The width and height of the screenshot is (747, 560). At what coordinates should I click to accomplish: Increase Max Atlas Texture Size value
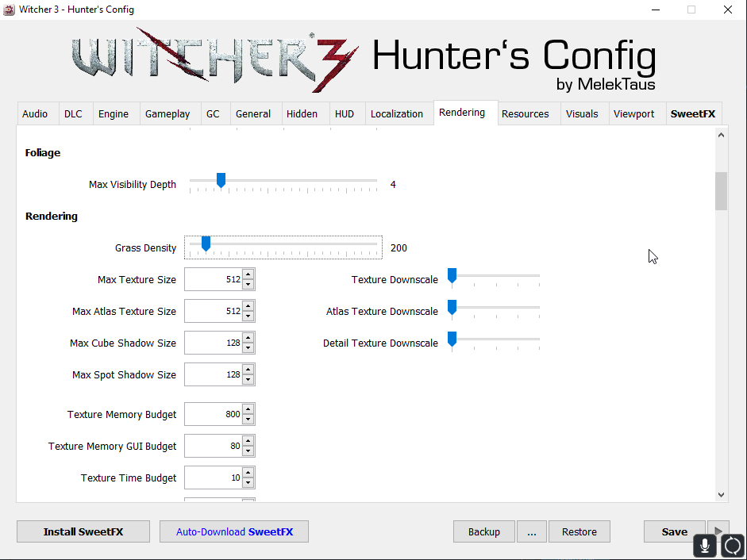point(248,305)
